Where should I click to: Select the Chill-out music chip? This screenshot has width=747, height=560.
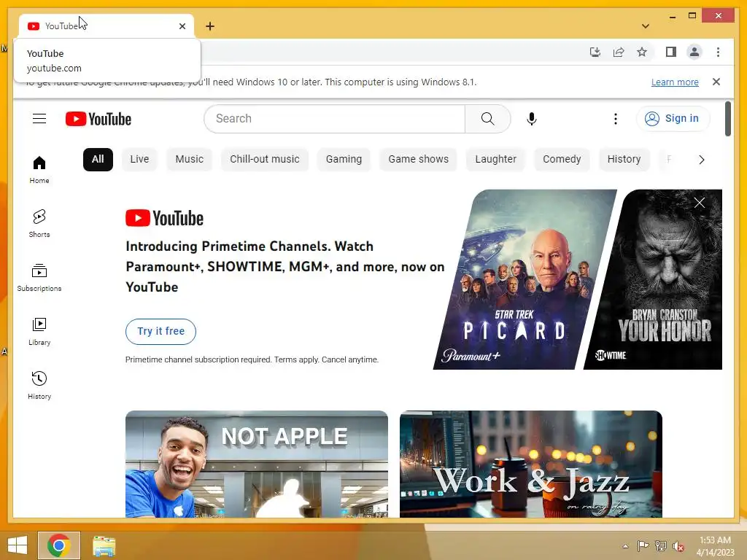coord(264,159)
